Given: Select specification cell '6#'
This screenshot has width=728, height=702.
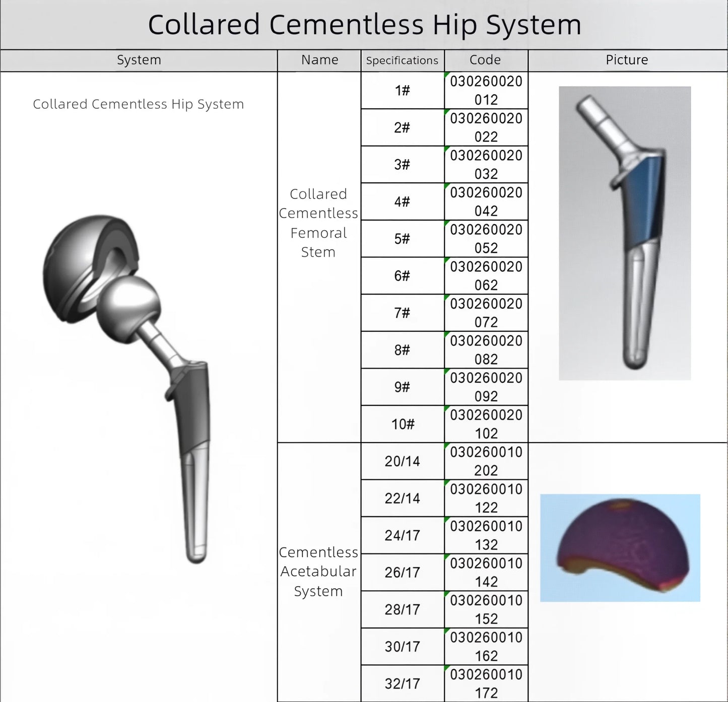Looking at the screenshot, I should 403,276.
